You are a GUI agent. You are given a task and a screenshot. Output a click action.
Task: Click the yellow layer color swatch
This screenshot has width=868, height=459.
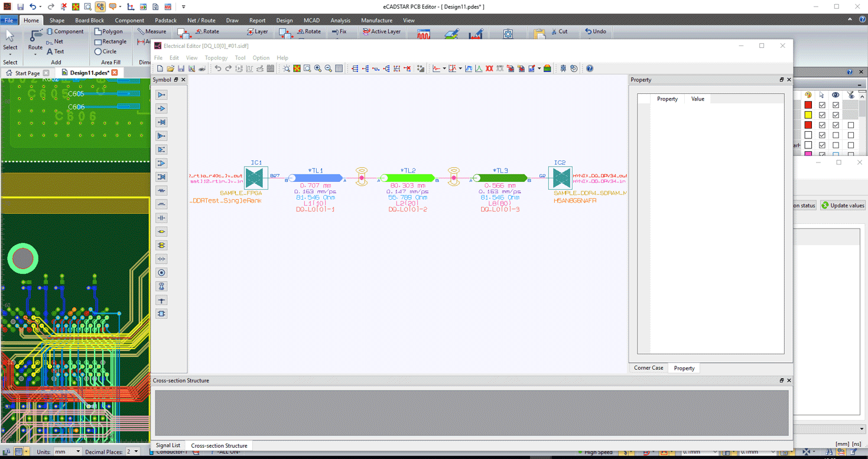[x=808, y=115]
